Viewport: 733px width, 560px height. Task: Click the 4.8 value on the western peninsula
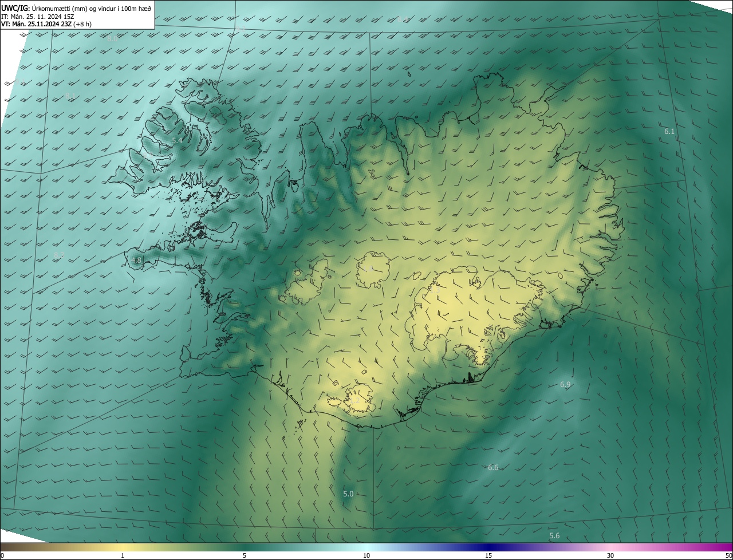point(136,260)
